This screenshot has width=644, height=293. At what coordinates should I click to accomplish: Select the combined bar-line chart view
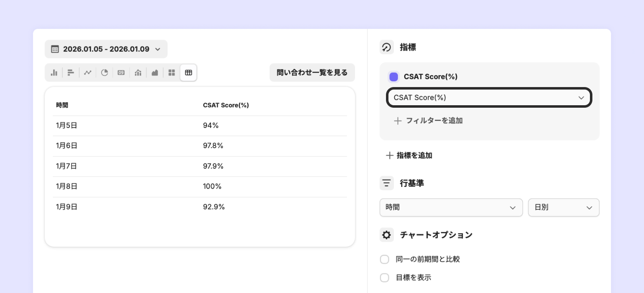click(138, 73)
